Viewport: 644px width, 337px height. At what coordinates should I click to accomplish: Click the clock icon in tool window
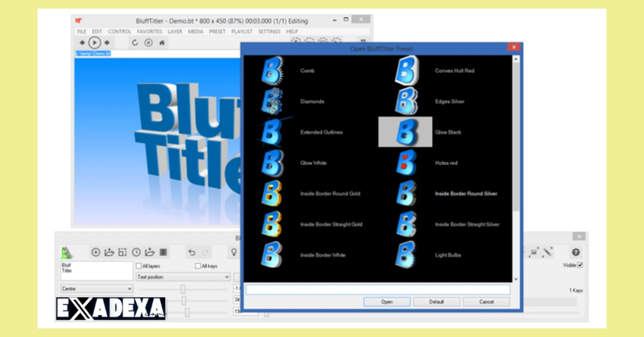click(136, 253)
